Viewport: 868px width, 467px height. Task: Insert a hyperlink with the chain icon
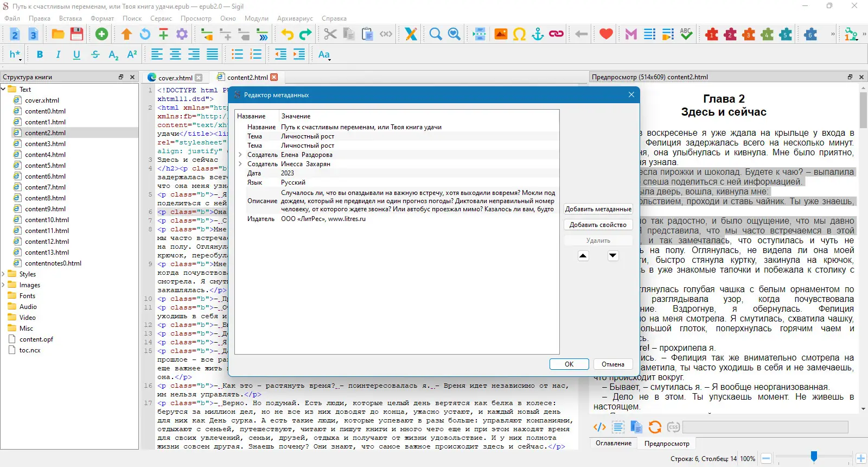tap(556, 34)
